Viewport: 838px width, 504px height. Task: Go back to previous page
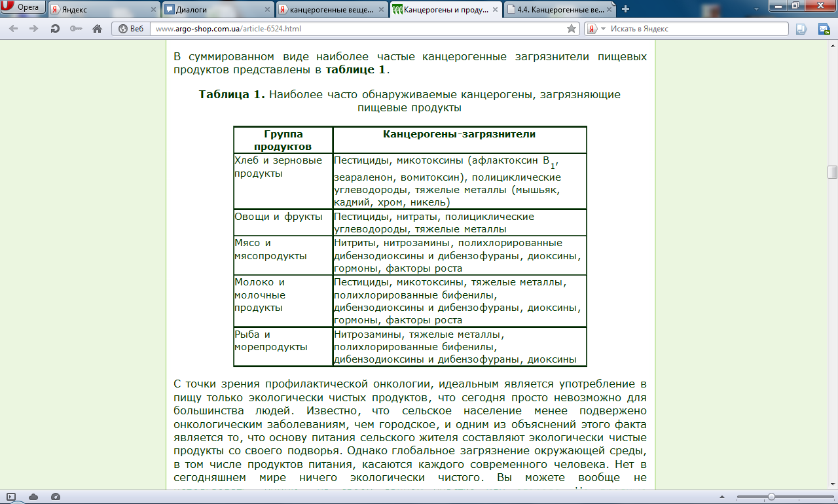coord(14,29)
